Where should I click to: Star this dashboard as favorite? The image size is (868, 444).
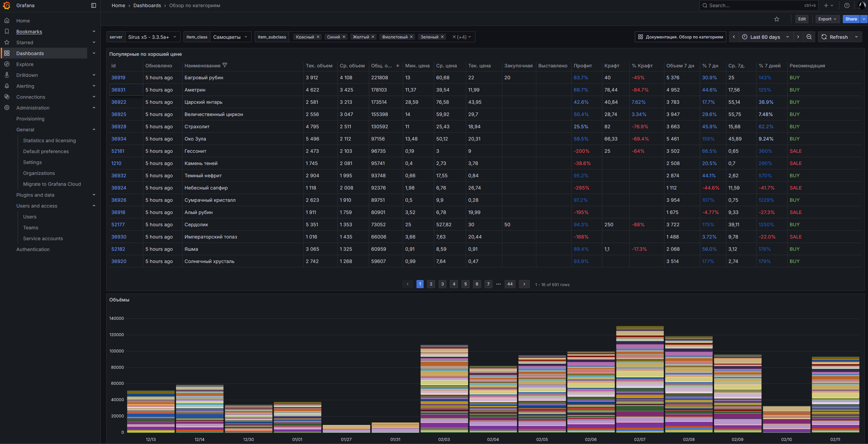click(x=777, y=19)
